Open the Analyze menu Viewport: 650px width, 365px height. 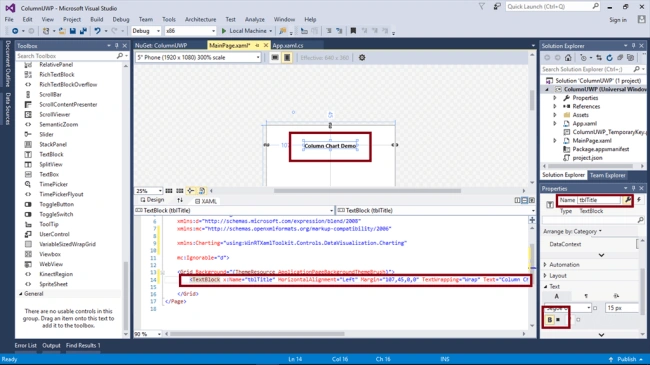click(255, 19)
